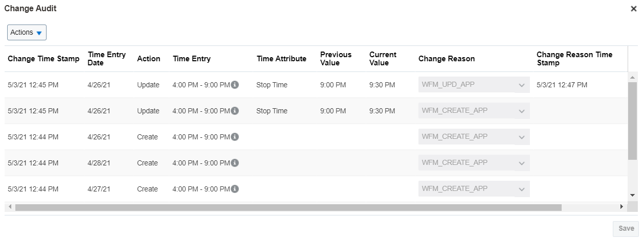Image resolution: width=644 pixels, height=242 pixels.
Task: Open the Actions dropdown menu
Action: pyautogui.click(x=27, y=32)
